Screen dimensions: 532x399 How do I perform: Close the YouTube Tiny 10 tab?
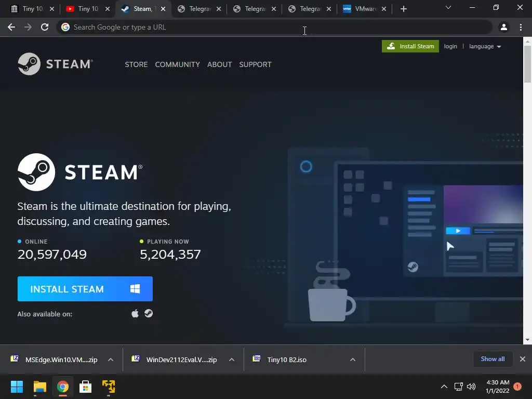click(108, 9)
